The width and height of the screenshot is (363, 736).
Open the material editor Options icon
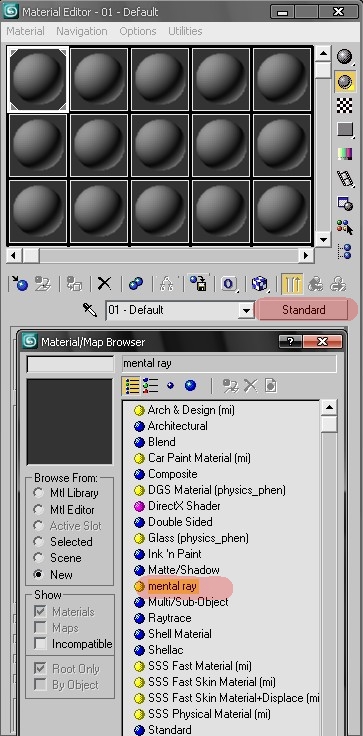click(345, 203)
